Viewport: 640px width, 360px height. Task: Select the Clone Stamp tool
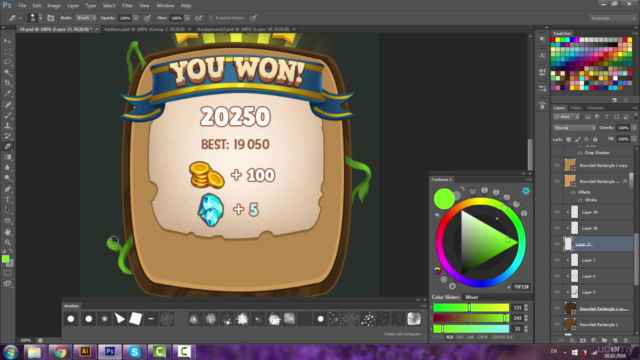click(x=8, y=125)
